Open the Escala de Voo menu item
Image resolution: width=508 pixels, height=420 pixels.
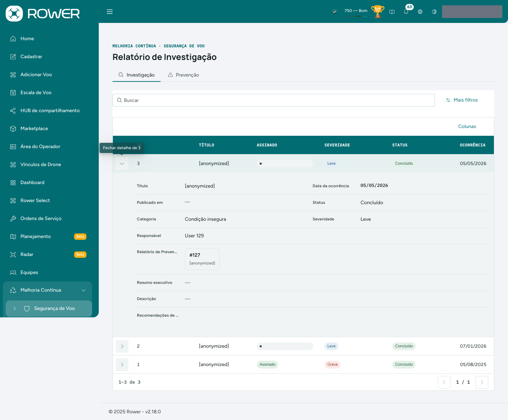(x=47, y=93)
